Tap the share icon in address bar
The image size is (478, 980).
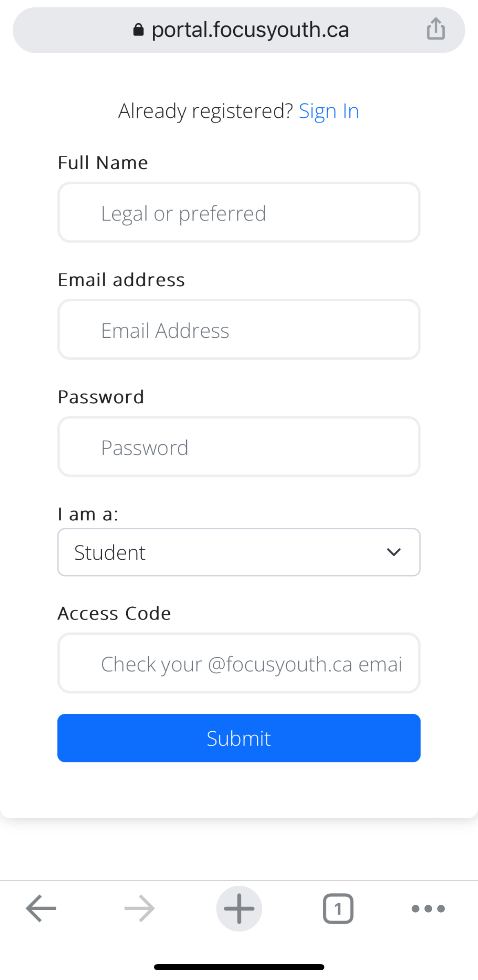(x=436, y=29)
